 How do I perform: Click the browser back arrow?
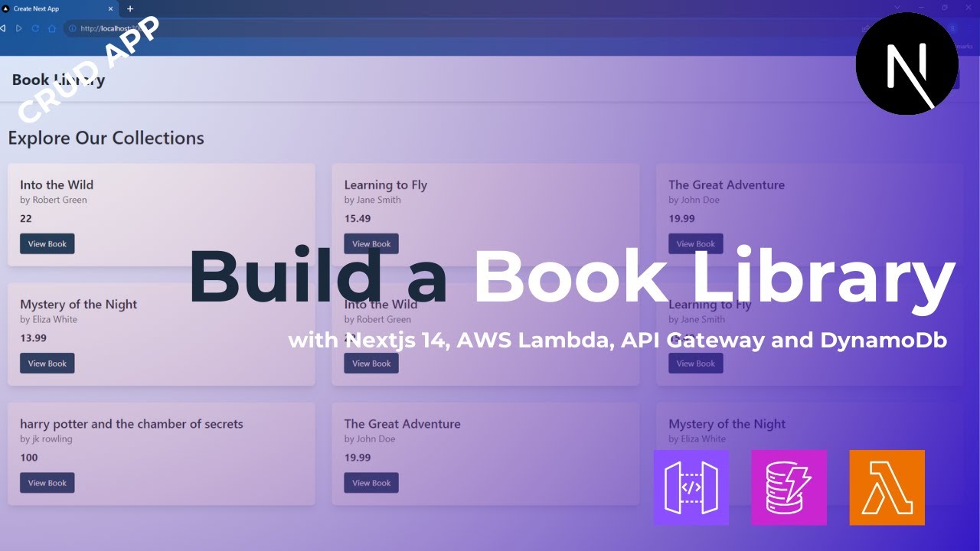(x=3, y=28)
